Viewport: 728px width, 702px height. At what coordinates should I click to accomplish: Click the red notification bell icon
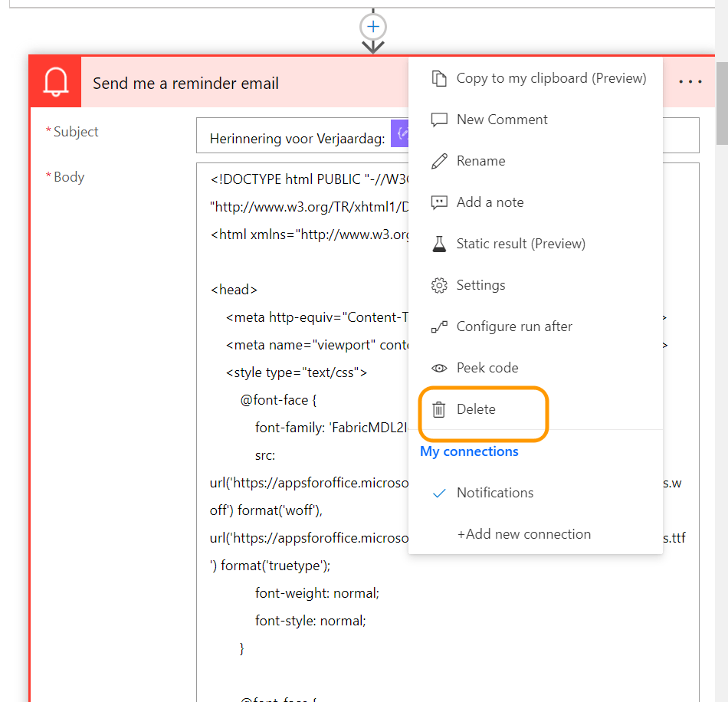click(55, 82)
